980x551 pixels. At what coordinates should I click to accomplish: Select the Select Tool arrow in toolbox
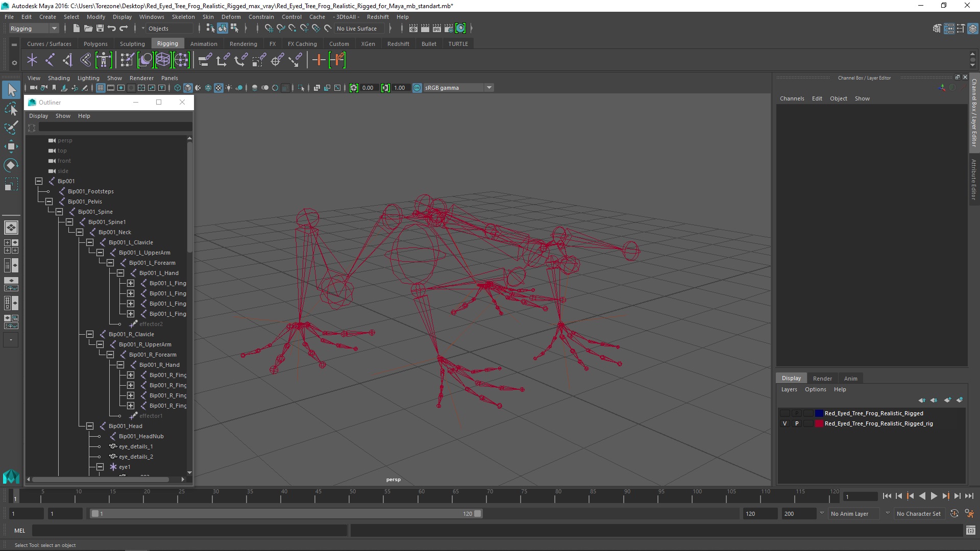11,90
